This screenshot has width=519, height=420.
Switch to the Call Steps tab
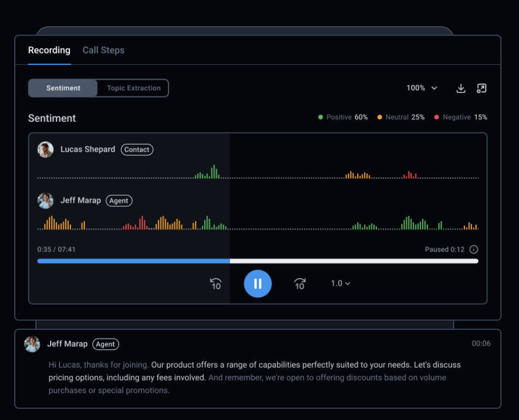pyautogui.click(x=104, y=50)
